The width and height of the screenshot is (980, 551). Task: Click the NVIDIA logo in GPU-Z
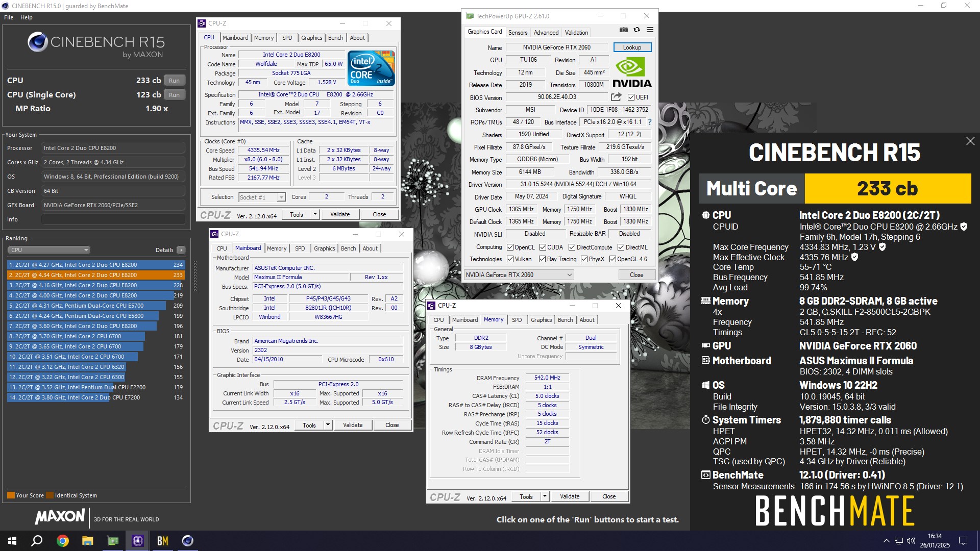(632, 72)
